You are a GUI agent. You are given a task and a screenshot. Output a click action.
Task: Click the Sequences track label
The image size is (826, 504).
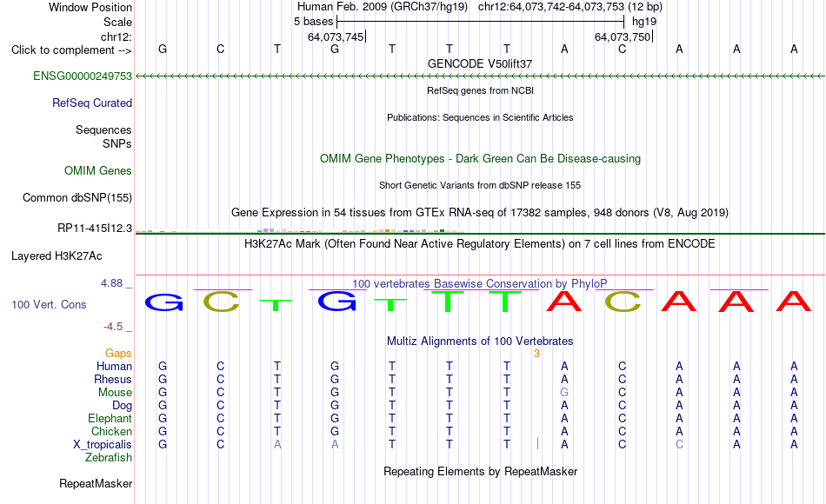coord(103,129)
